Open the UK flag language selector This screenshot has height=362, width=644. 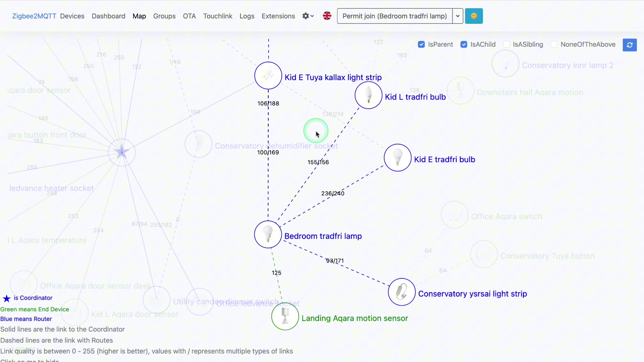327,16
